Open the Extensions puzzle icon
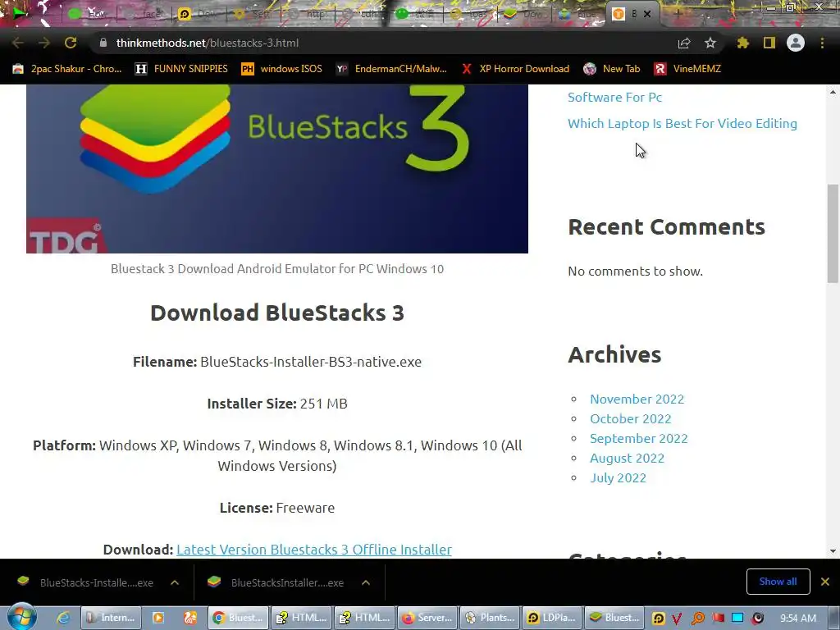The image size is (840, 630). click(x=742, y=43)
